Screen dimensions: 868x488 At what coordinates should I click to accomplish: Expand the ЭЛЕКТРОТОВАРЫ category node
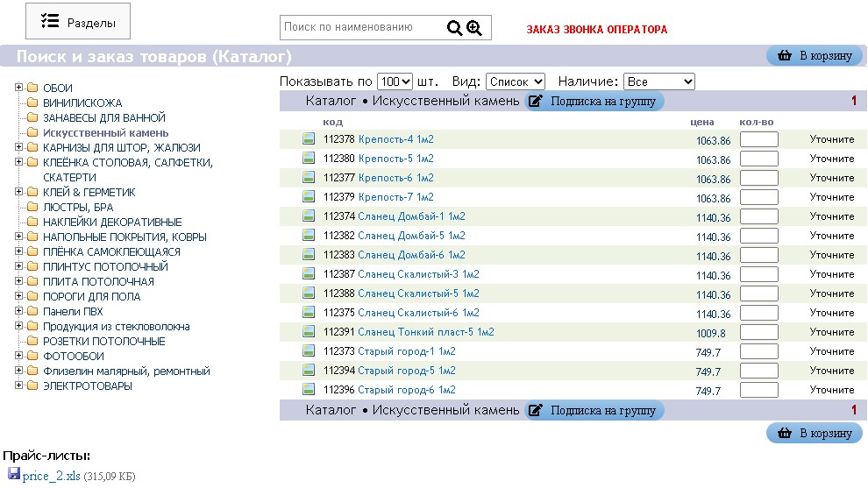pos(18,386)
